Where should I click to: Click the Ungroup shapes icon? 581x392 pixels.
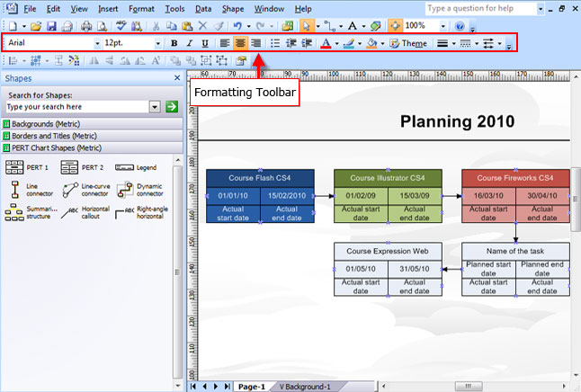[x=221, y=60]
